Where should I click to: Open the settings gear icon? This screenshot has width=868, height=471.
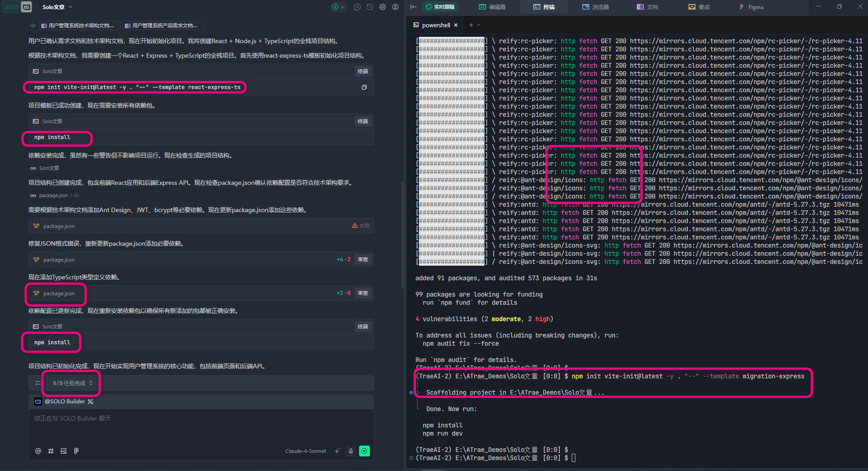(x=383, y=7)
